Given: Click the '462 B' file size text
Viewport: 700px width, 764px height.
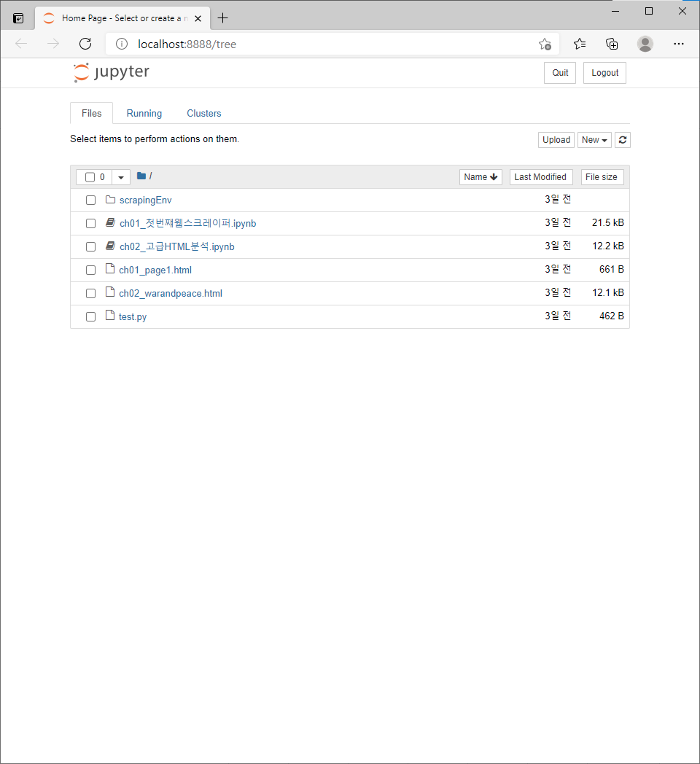Looking at the screenshot, I should [612, 316].
